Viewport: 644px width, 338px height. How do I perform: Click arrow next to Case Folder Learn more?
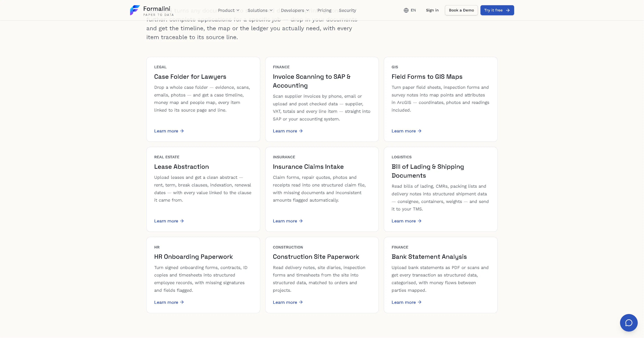[x=182, y=131]
